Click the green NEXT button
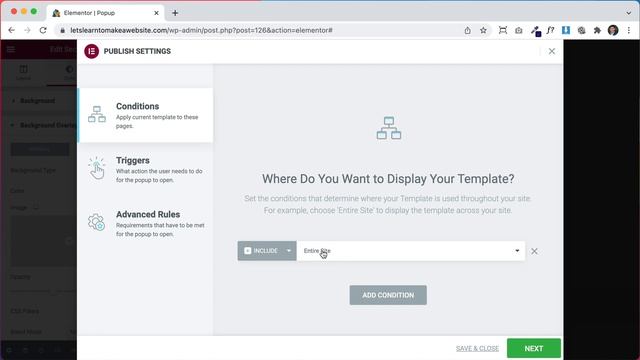The image size is (640, 360). [533, 348]
